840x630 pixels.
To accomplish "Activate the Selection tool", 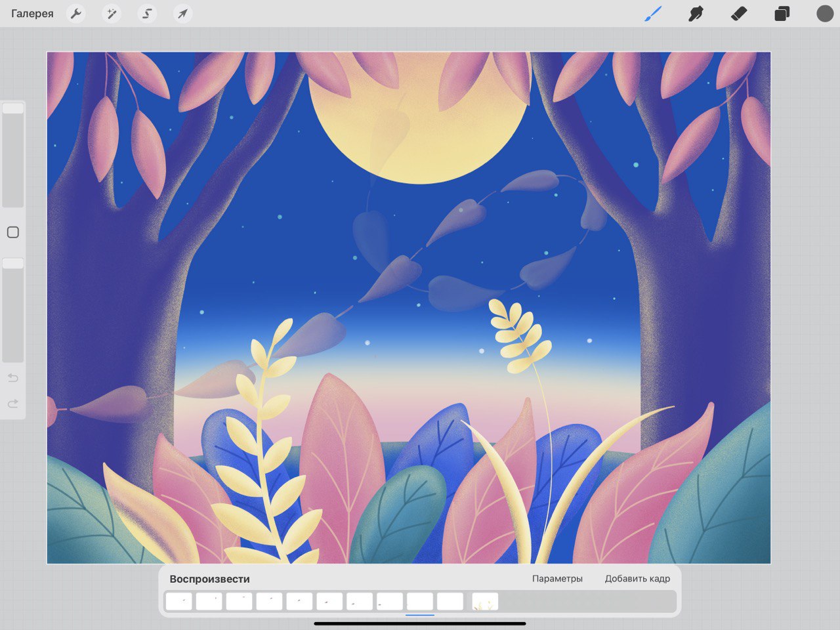I will 147,14.
